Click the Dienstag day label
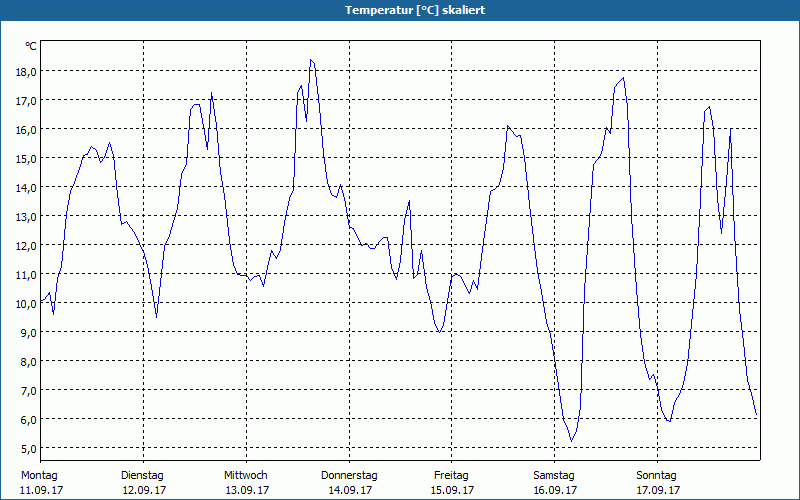The height and width of the screenshot is (500, 800). [x=142, y=476]
